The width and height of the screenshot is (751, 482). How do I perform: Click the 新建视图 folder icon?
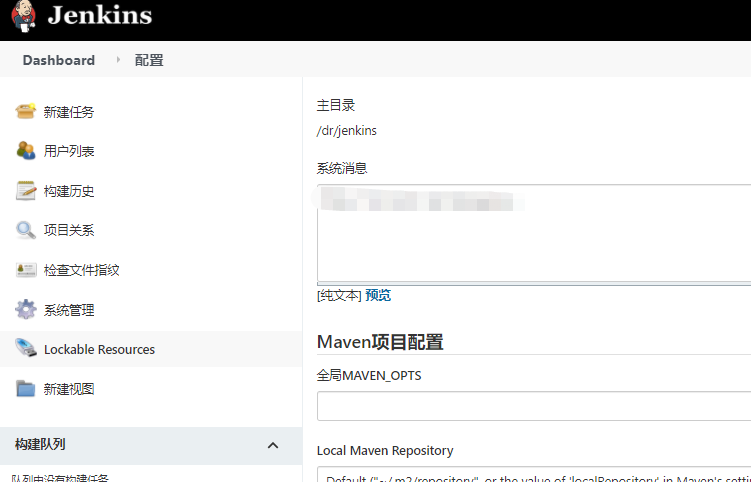[25, 389]
